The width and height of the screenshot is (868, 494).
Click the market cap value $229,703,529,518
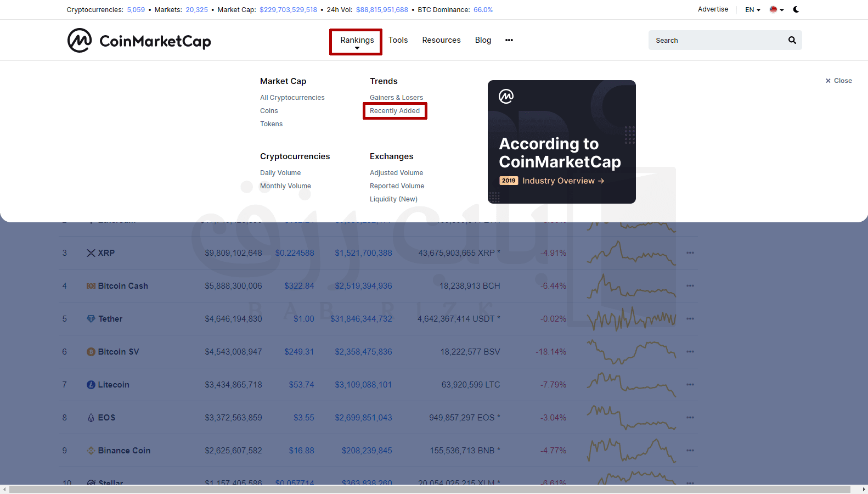[x=288, y=10]
